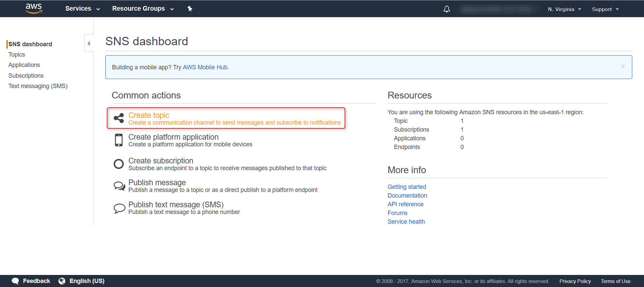Click the AWS logo home icon

click(34, 8)
